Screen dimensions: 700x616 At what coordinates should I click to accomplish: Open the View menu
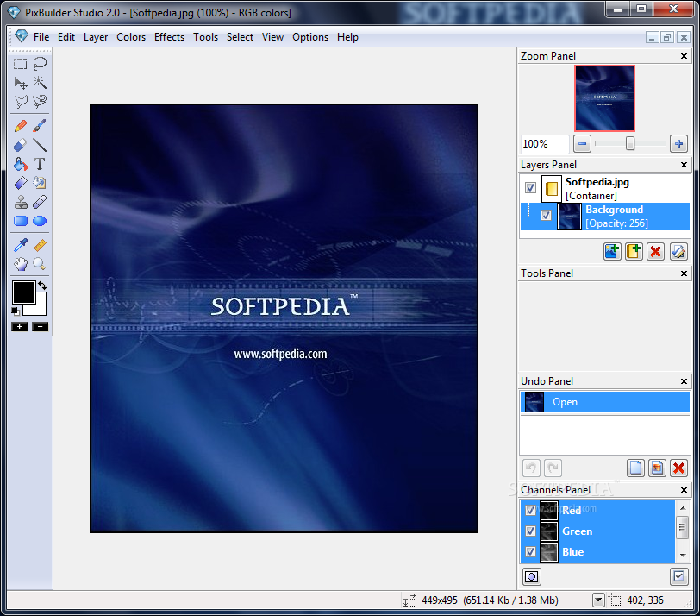[x=272, y=37]
